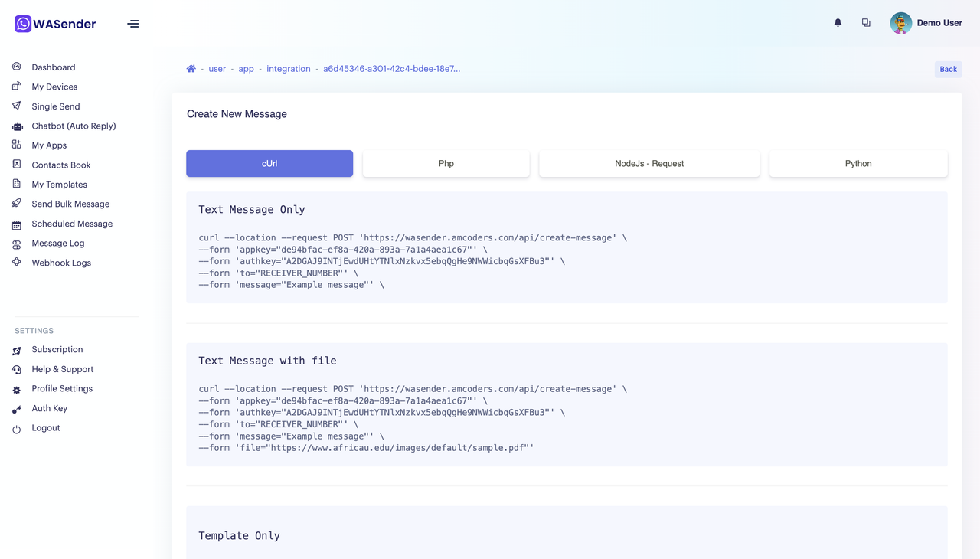Image resolution: width=980 pixels, height=559 pixels.
Task: Click 'user' breadcrumb link
Action: pos(217,69)
